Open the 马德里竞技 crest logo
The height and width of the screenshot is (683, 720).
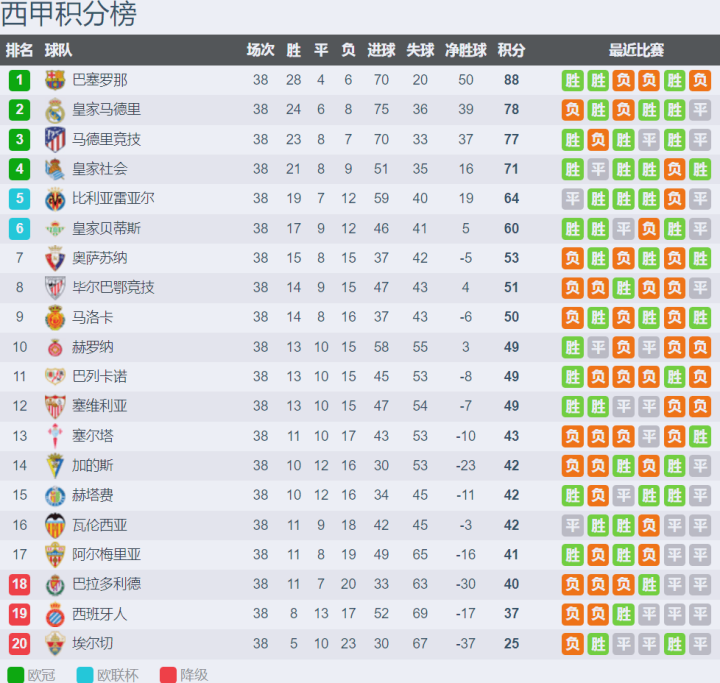pyautogui.click(x=55, y=140)
